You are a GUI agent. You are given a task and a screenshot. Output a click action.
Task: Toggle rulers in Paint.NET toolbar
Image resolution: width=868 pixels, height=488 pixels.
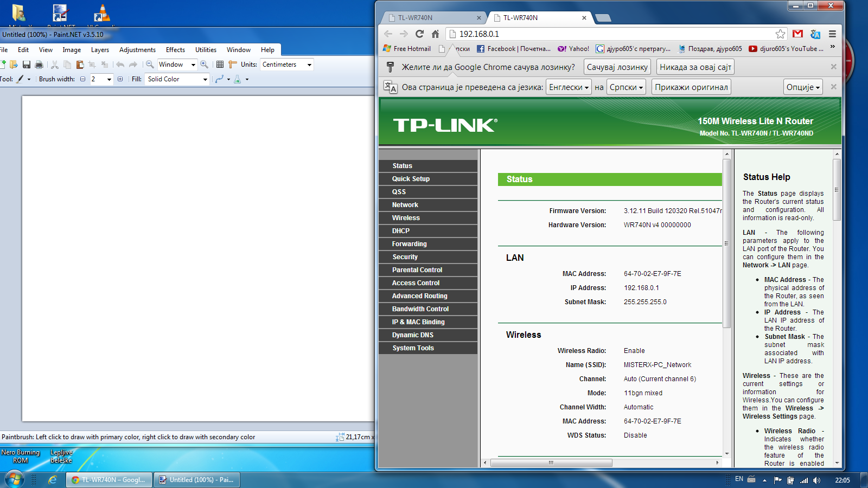pos(233,65)
